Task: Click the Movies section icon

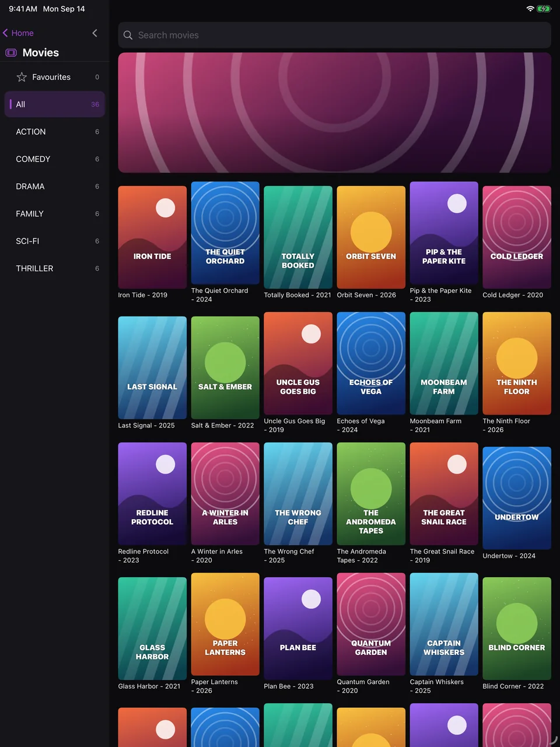Action: coord(11,52)
